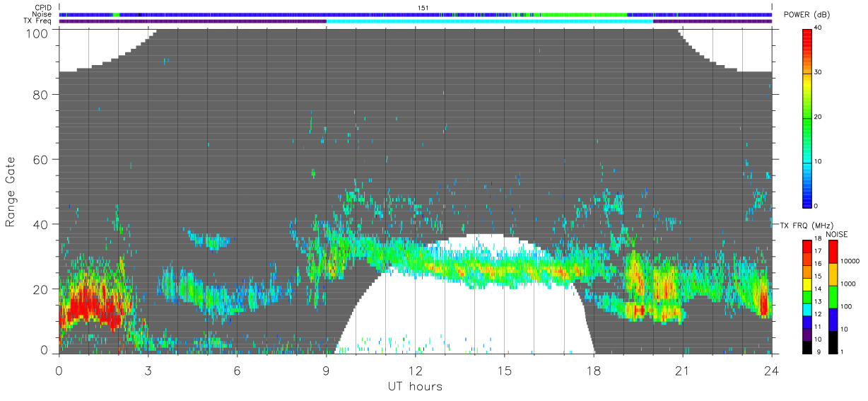Click the 18 MHz red frequency swatch

coord(807,246)
